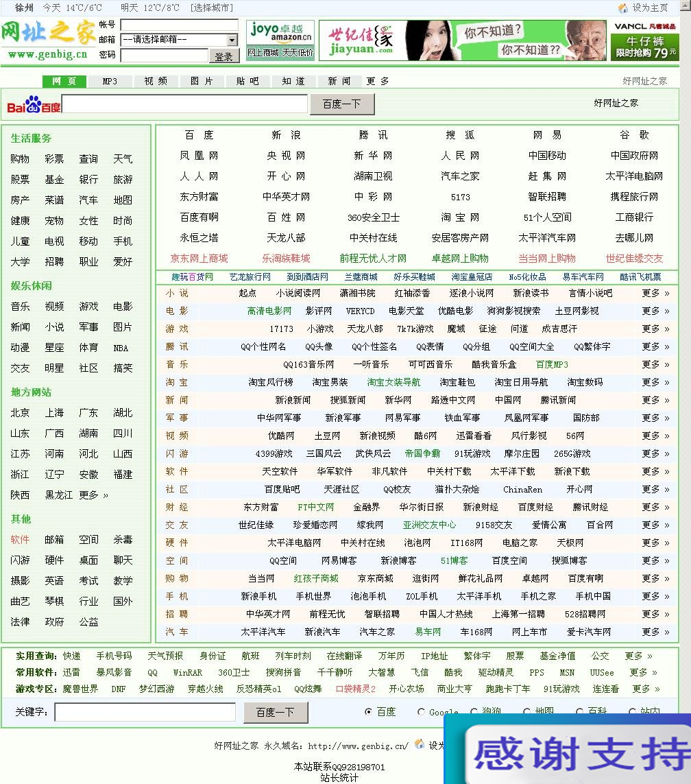
Task: Expand 更多 in the 小说 row
Action: [655, 293]
